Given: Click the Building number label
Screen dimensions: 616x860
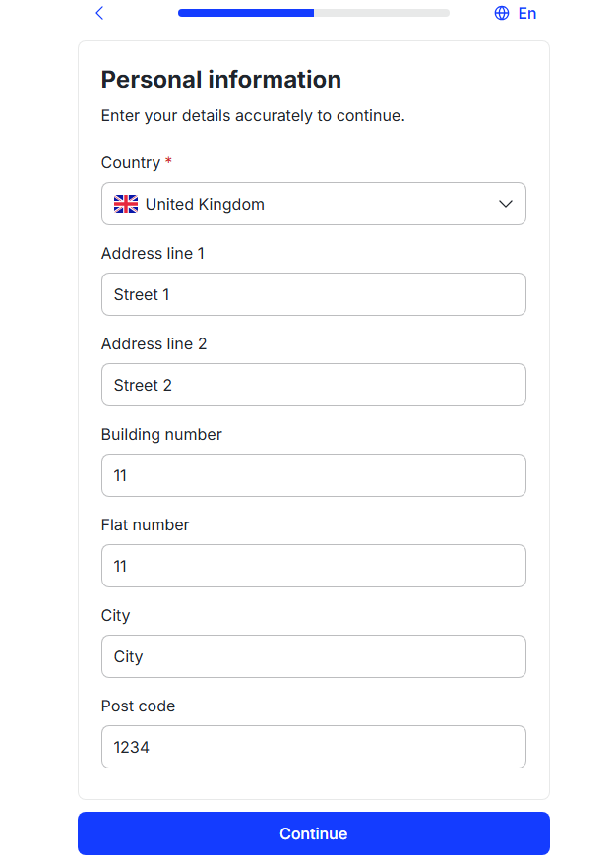Looking at the screenshot, I should (161, 434).
